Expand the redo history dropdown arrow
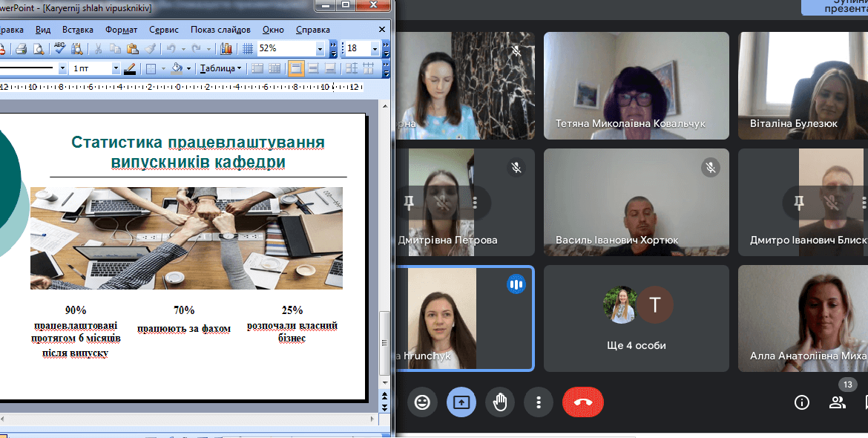The width and height of the screenshot is (868, 438). click(208, 49)
